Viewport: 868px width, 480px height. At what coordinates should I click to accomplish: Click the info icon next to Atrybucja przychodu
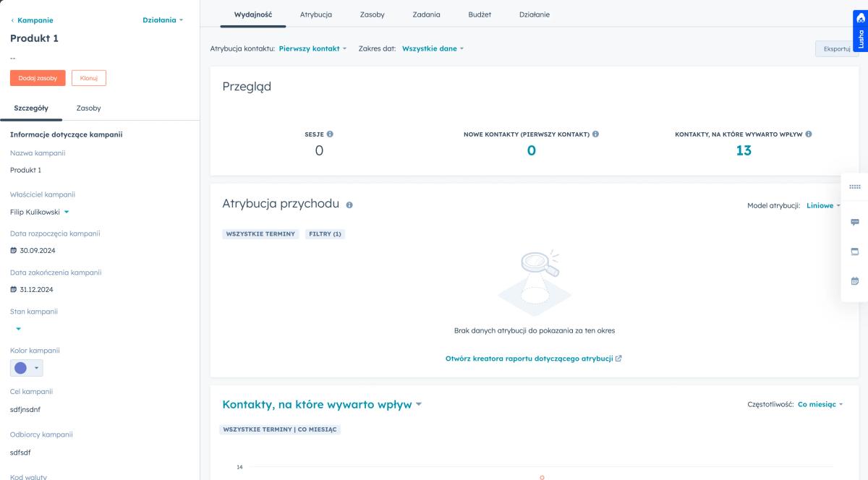(349, 205)
